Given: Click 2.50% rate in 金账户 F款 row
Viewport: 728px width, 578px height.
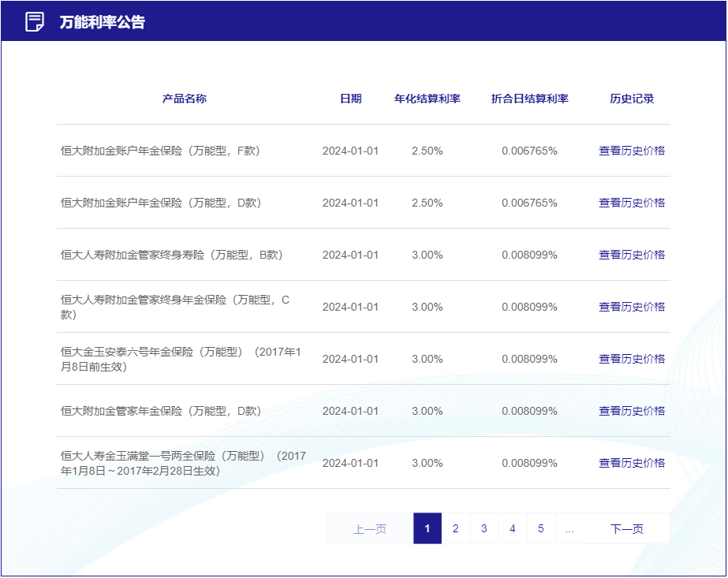Looking at the screenshot, I should point(427,151).
